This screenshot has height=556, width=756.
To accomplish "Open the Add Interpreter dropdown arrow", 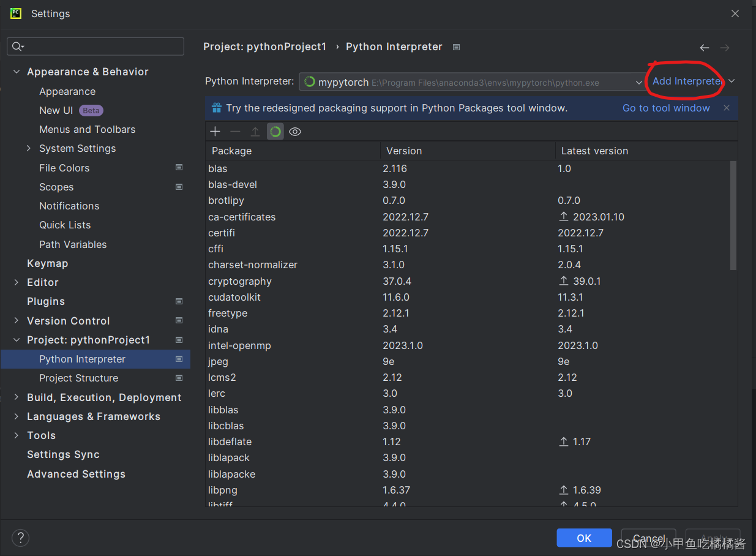I will (x=732, y=81).
